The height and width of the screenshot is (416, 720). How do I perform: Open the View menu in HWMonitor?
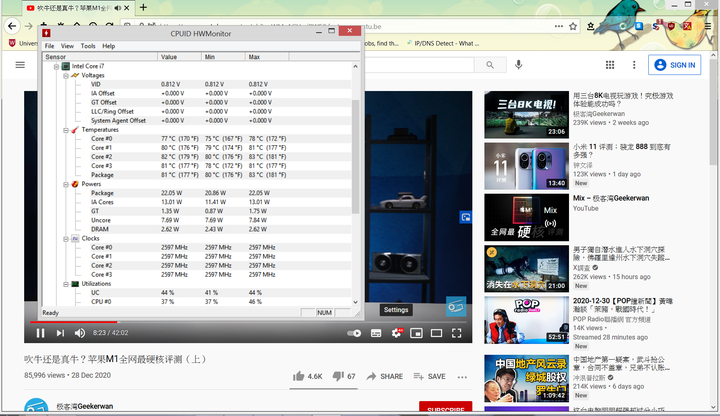click(x=67, y=46)
